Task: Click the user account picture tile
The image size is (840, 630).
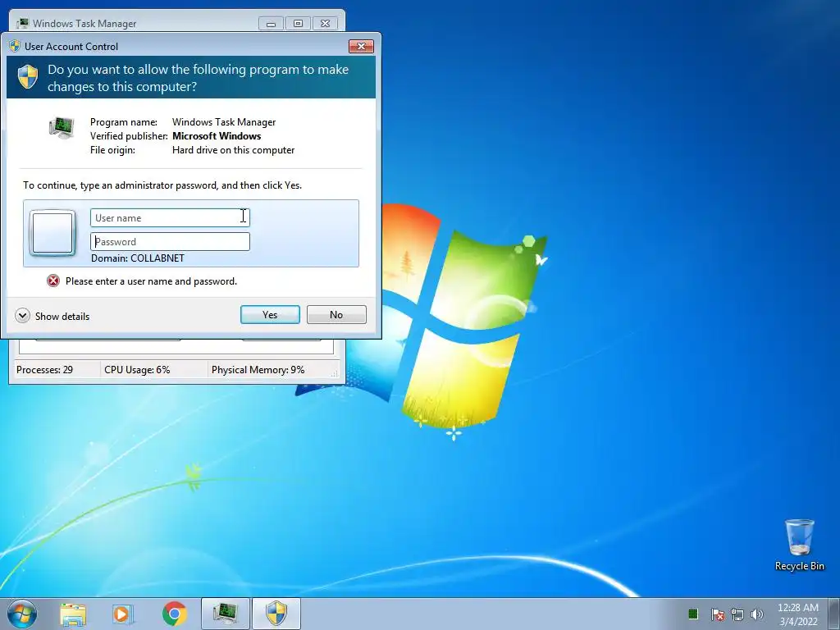Action: [x=52, y=233]
